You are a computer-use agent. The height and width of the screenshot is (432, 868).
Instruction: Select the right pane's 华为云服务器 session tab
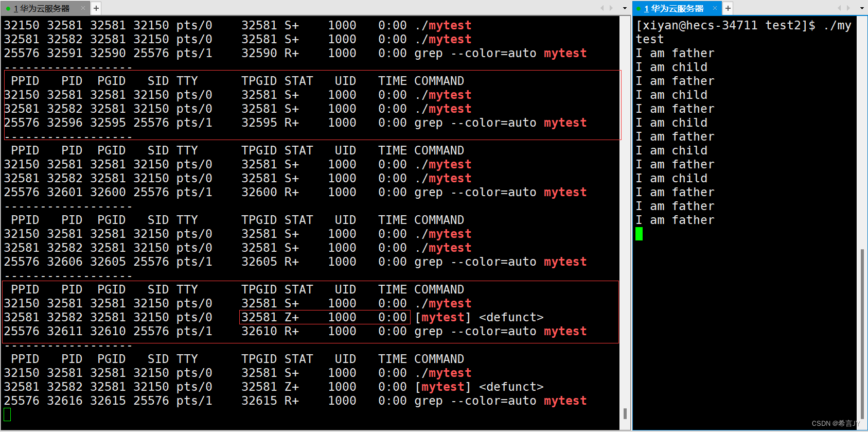(676, 8)
